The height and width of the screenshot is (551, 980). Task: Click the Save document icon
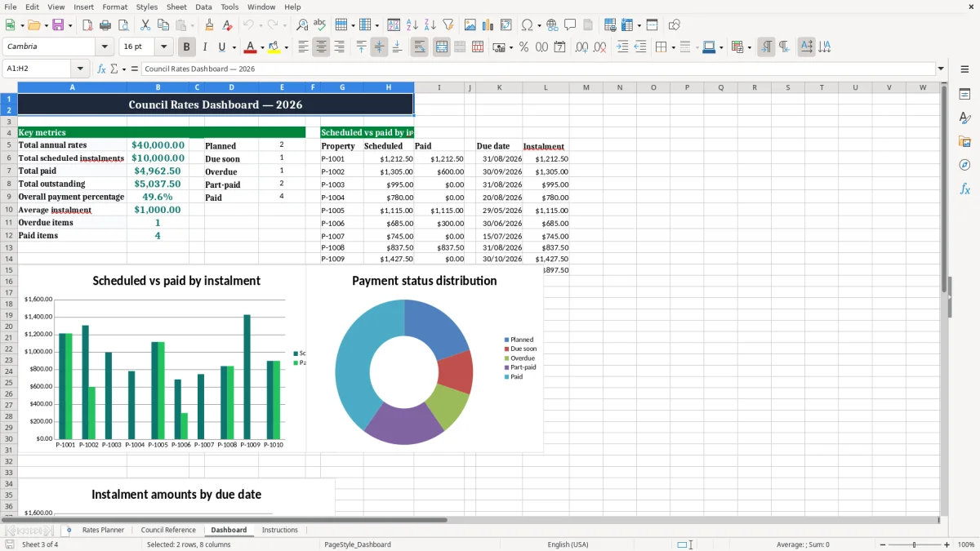pos(58,25)
